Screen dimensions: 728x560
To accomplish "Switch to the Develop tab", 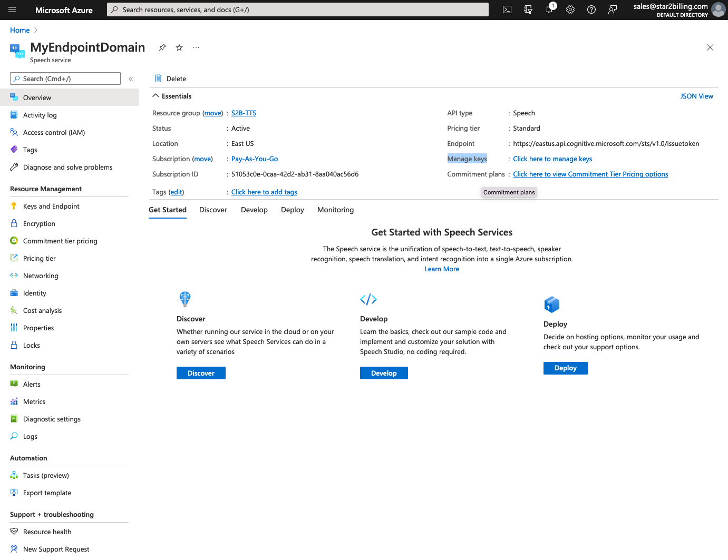I will pos(254,210).
